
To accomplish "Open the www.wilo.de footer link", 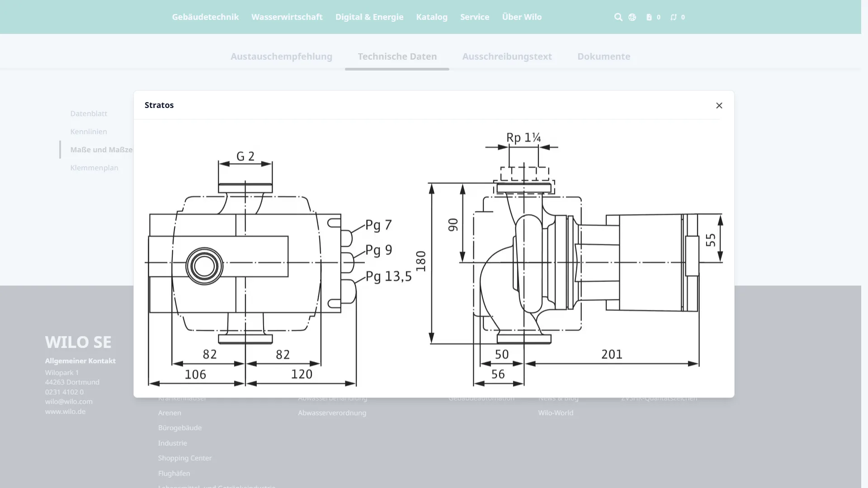I will point(65,411).
